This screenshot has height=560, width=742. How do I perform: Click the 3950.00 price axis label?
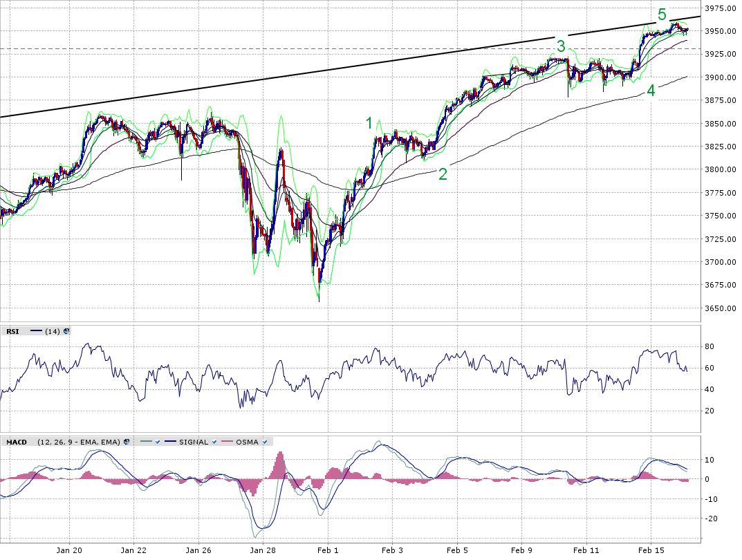click(721, 31)
